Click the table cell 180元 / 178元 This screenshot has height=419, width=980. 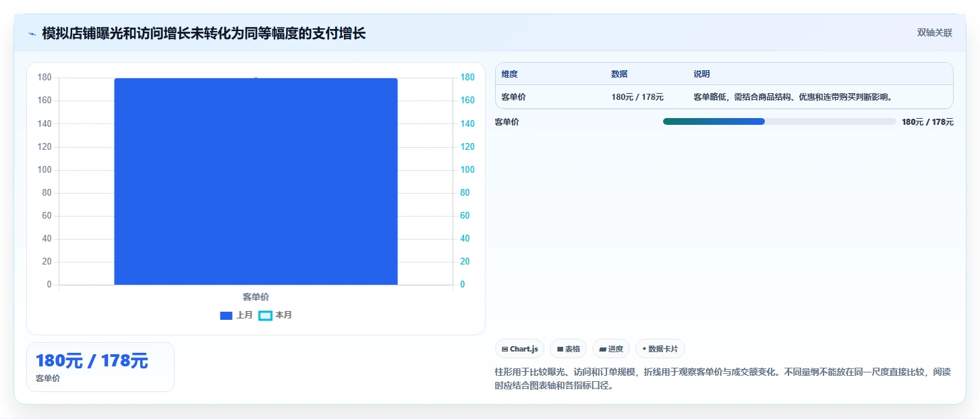point(637,97)
